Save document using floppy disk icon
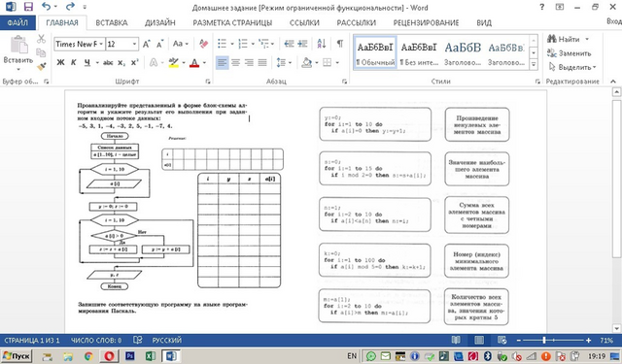Screen dimensions: 622x364 [x=28, y=7]
